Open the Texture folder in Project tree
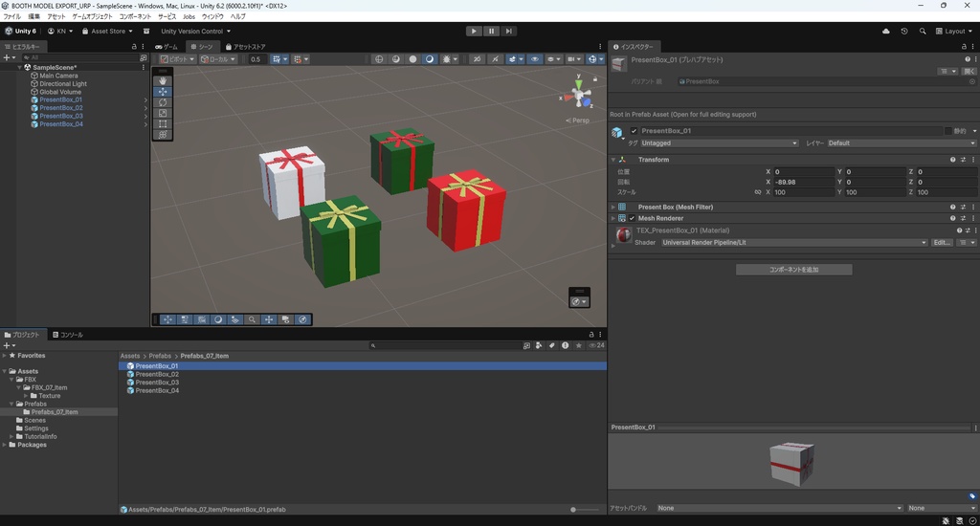This screenshot has width=980, height=526. point(49,396)
